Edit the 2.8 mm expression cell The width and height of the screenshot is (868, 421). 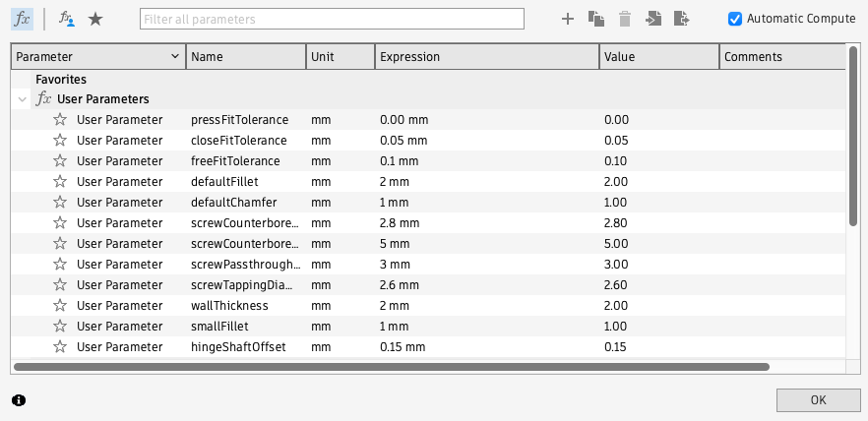coord(487,223)
